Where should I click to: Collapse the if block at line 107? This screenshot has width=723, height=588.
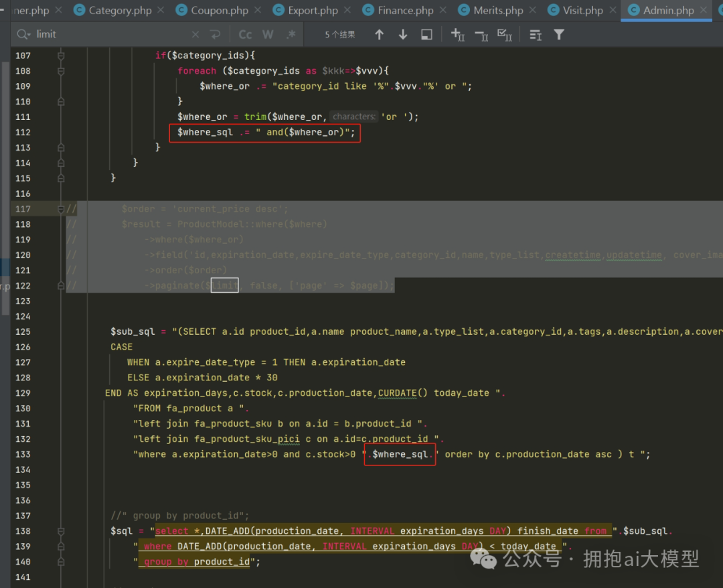click(x=61, y=56)
